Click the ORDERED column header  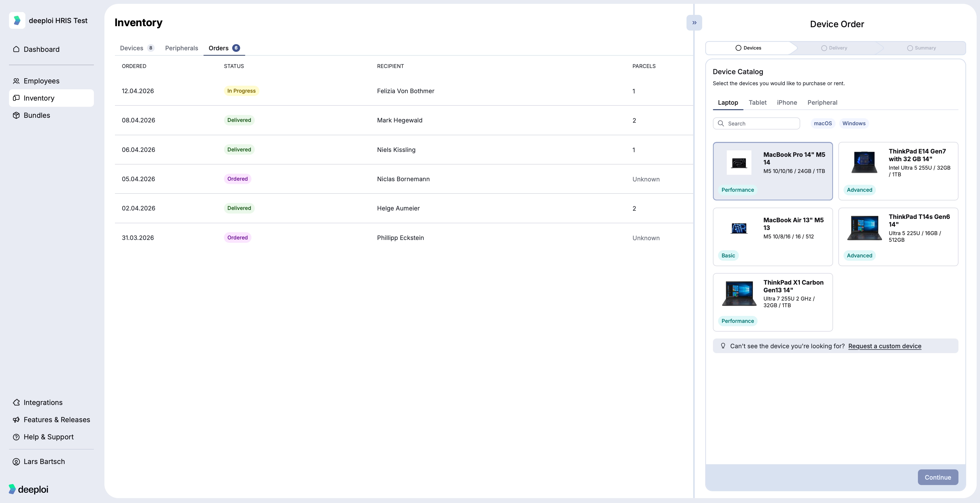[134, 66]
